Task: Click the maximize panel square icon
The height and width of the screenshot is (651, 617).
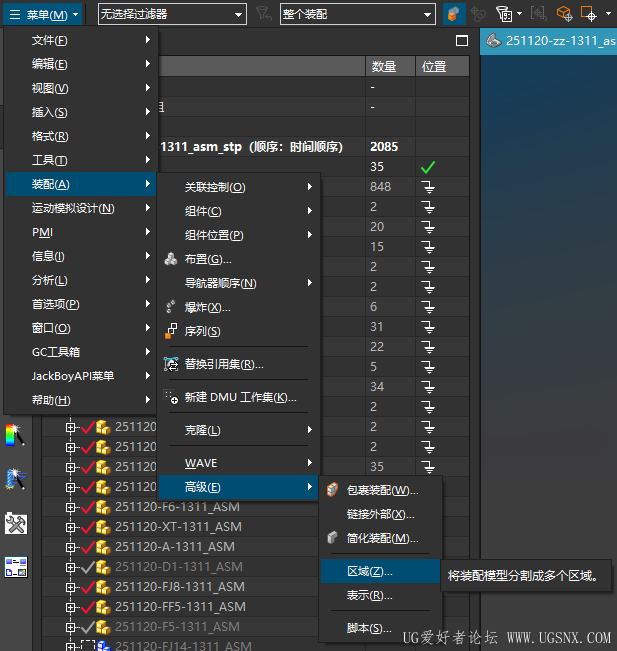Action: pyautogui.click(x=462, y=41)
